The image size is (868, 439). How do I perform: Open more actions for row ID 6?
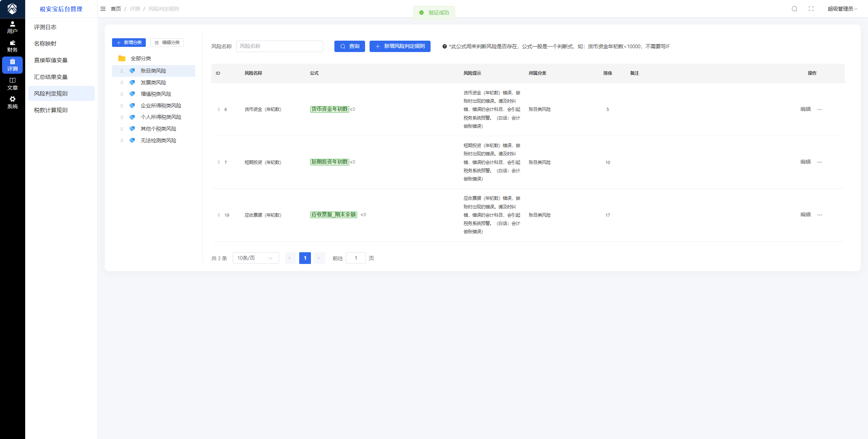click(x=819, y=109)
